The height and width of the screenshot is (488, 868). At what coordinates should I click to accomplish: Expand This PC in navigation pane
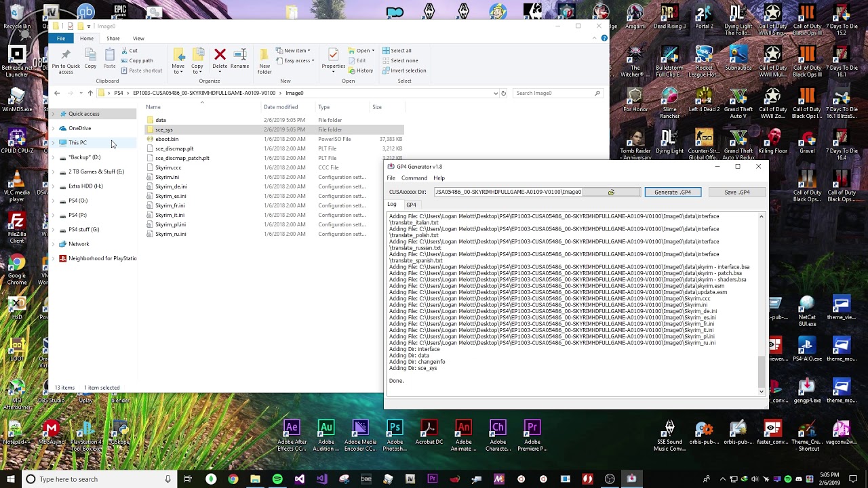click(x=54, y=143)
